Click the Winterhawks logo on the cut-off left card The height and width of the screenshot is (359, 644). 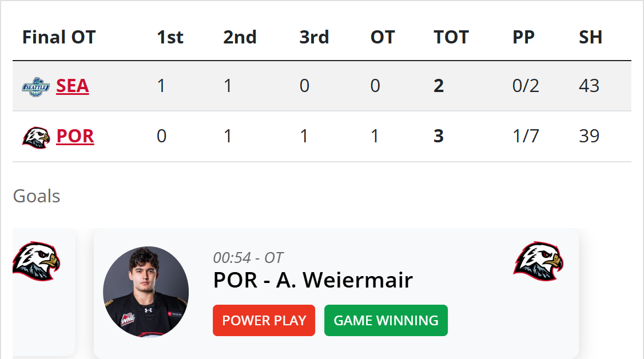point(36,261)
